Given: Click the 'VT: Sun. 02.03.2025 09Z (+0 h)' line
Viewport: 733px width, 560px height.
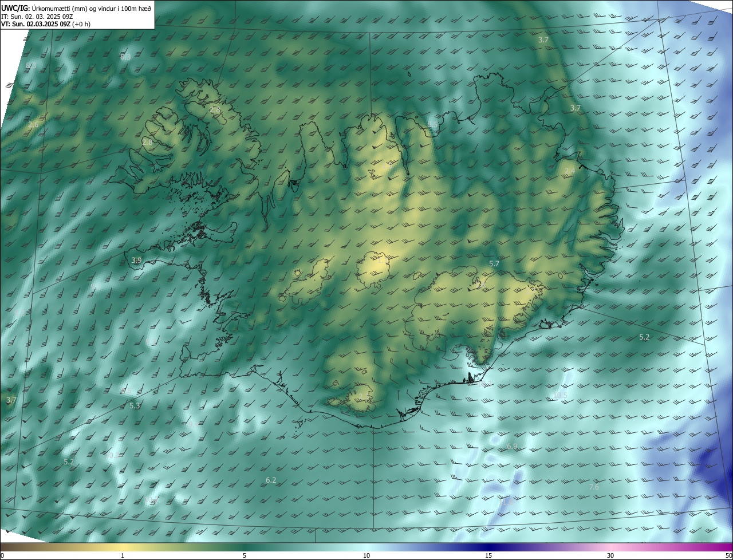Looking at the screenshot, I should point(46,24).
